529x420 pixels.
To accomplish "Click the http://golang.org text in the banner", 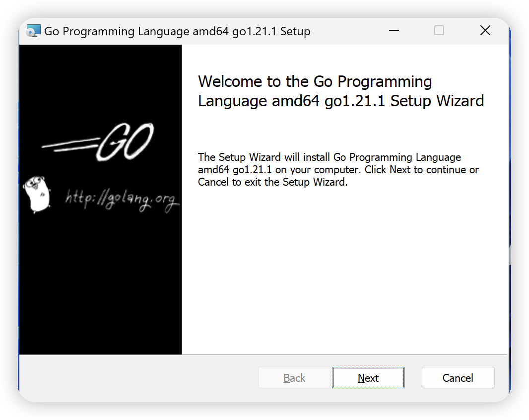I will point(122,200).
